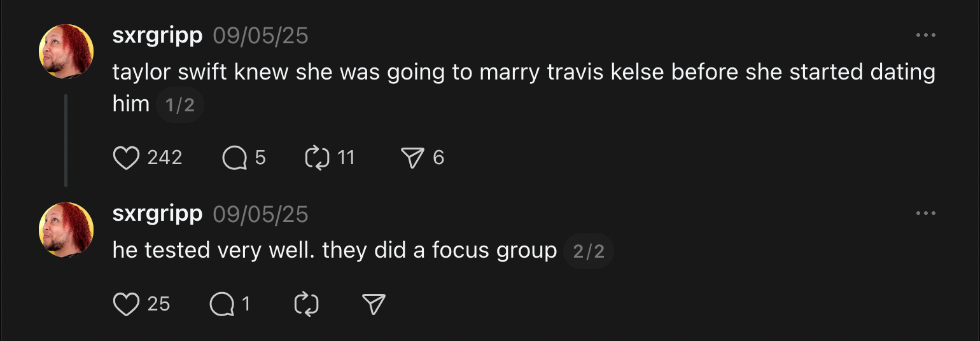Open sxrgripp profile from first post username

click(157, 36)
